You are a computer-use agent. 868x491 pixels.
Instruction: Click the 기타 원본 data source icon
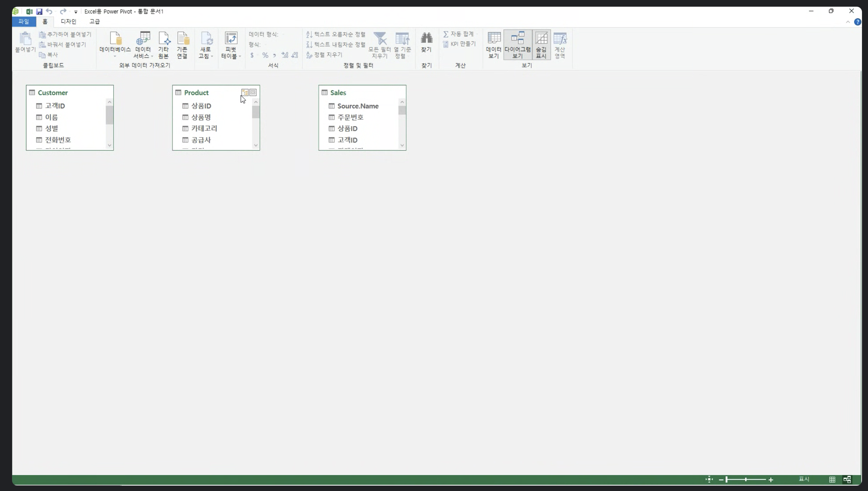pyautogui.click(x=164, y=39)
